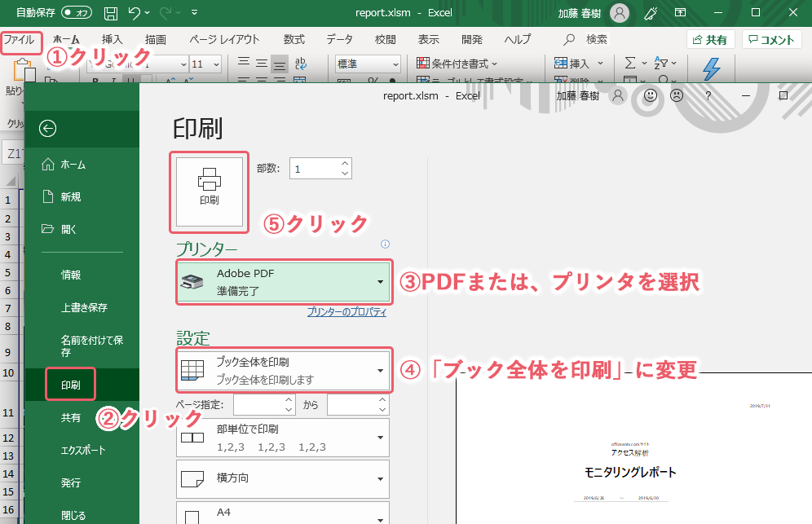Open the ブック全体を印刷 dropdown
812x524 pixels.
(283, 371)
